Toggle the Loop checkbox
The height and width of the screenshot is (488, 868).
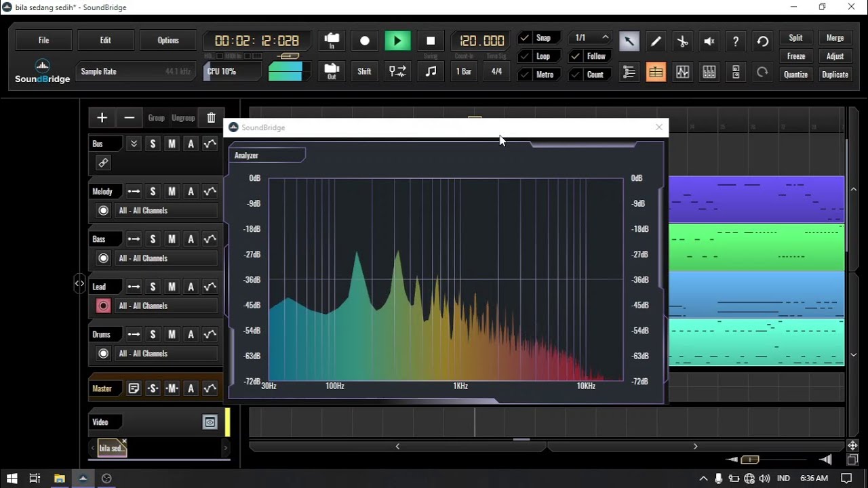(524, 56)
